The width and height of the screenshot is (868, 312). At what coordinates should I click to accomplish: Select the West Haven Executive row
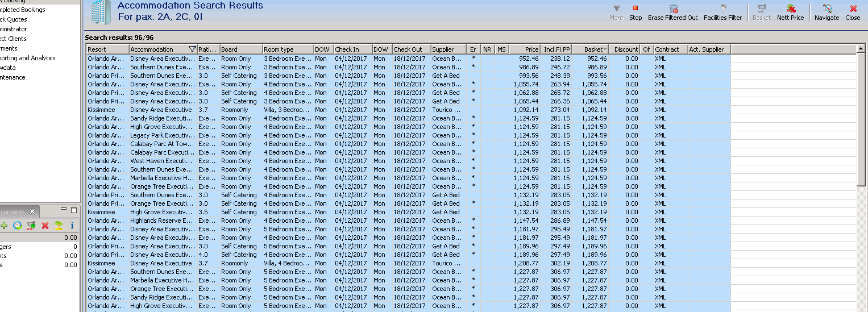click(x=408, y=160)
